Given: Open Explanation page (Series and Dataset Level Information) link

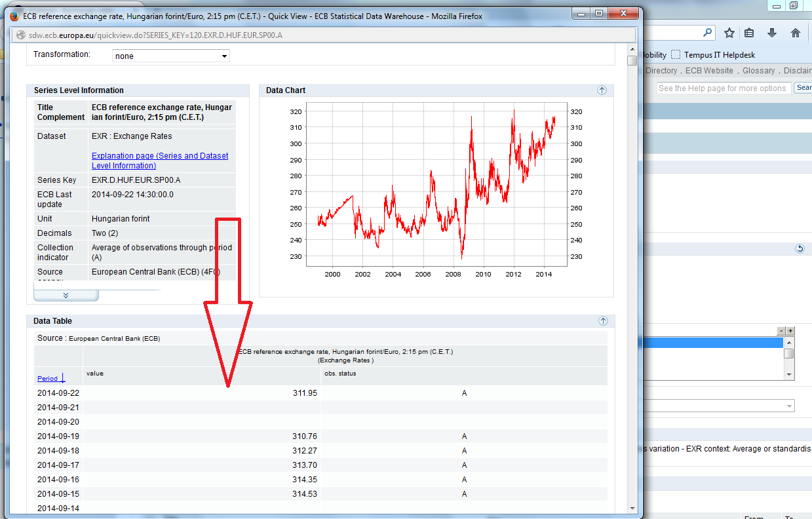Looking at the screenshot, I should pyautogui.click(x=160, y=161).
